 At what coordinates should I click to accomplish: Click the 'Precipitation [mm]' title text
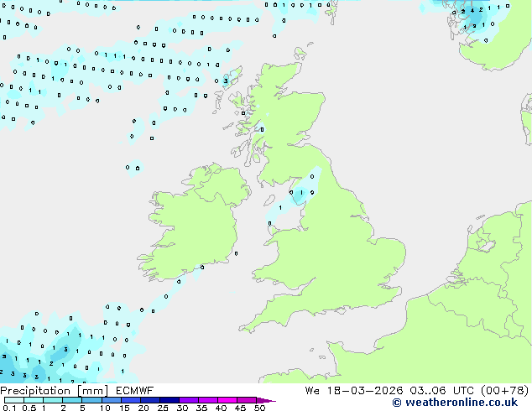tap(54, 391)
